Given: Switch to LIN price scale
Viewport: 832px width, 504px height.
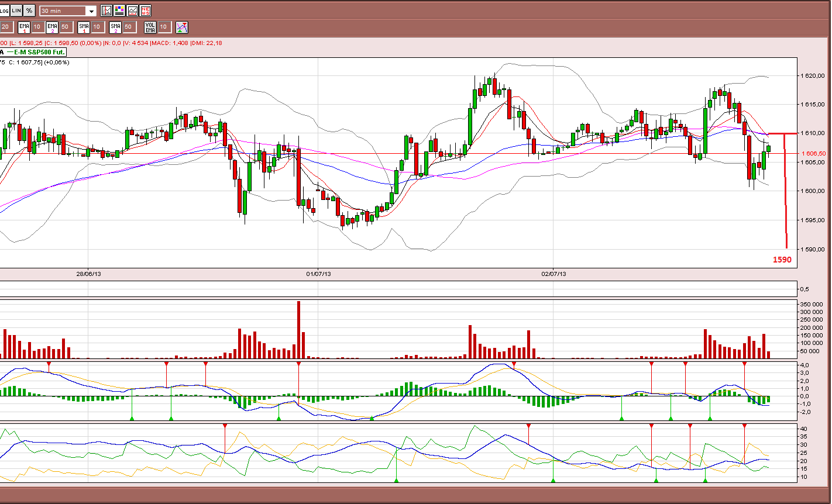Looking at the screenshot, I should (16, 11).
